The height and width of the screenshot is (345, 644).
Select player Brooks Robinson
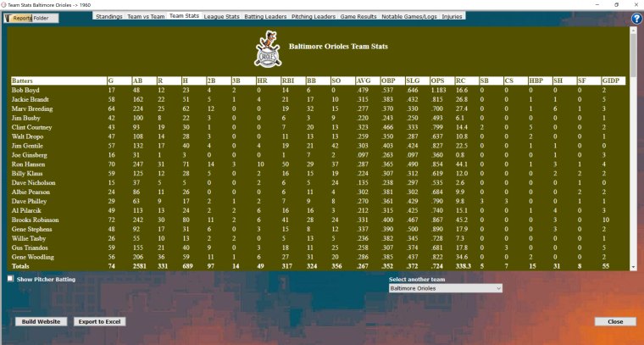click(35, 220)
